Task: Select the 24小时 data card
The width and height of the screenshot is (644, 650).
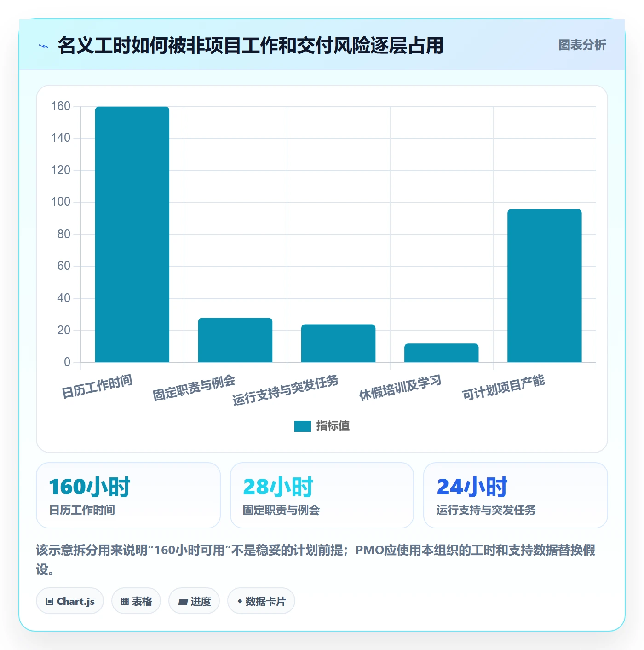Action: point(516,495)
